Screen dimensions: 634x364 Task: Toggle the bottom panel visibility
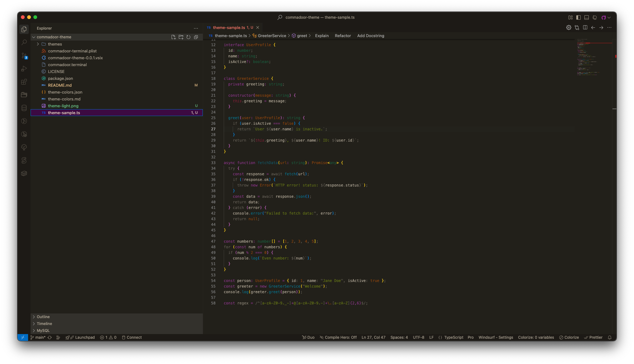pyautogui.click(x=587, y=17)
